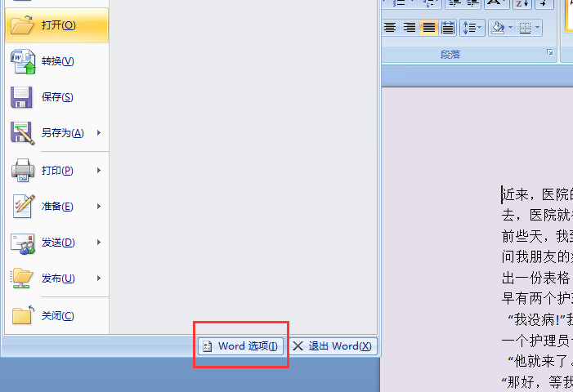This screenshot has width=573, height=392.
Task: Open the shading color dropdown arrow
Action: tap(511, 28)
